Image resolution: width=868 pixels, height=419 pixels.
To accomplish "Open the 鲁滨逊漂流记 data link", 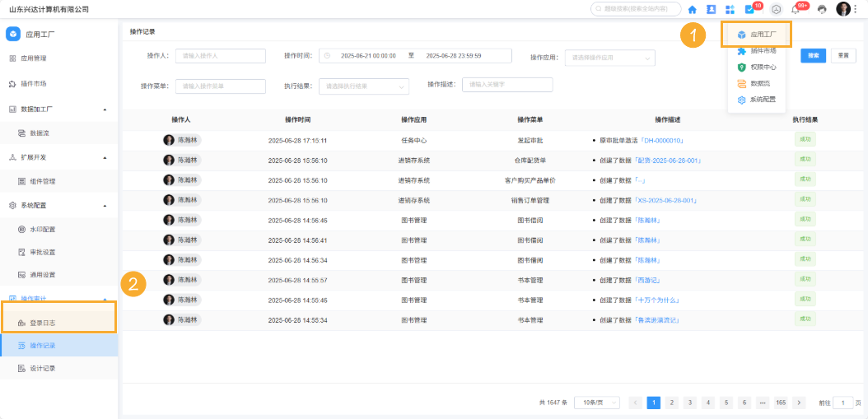I will click(656, 320).
